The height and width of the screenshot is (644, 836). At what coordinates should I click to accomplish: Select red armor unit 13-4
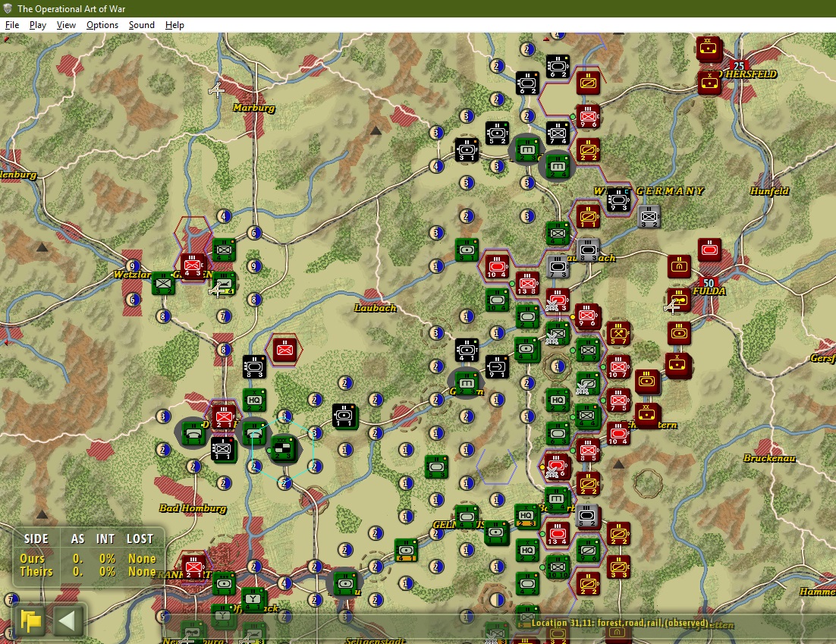pos(558,534)
